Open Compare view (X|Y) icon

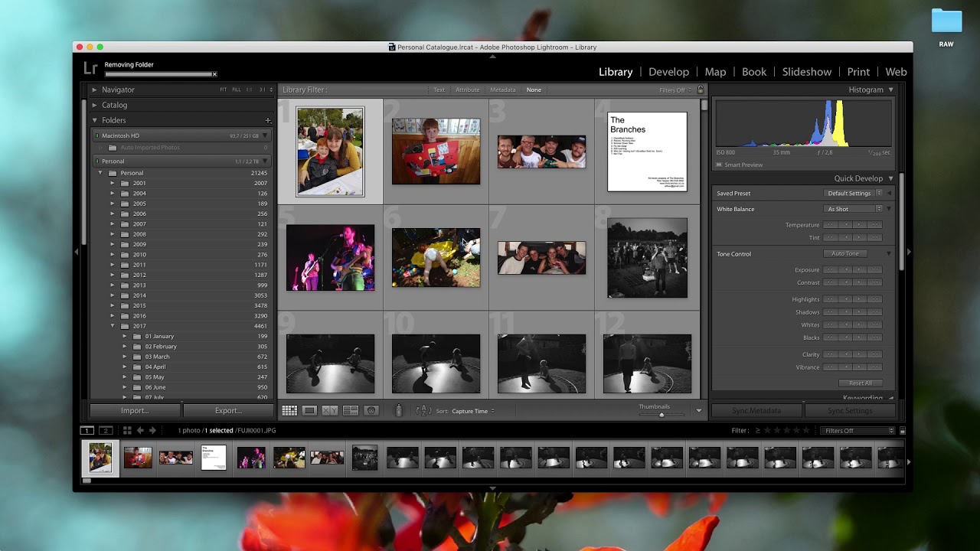point(330,411)
